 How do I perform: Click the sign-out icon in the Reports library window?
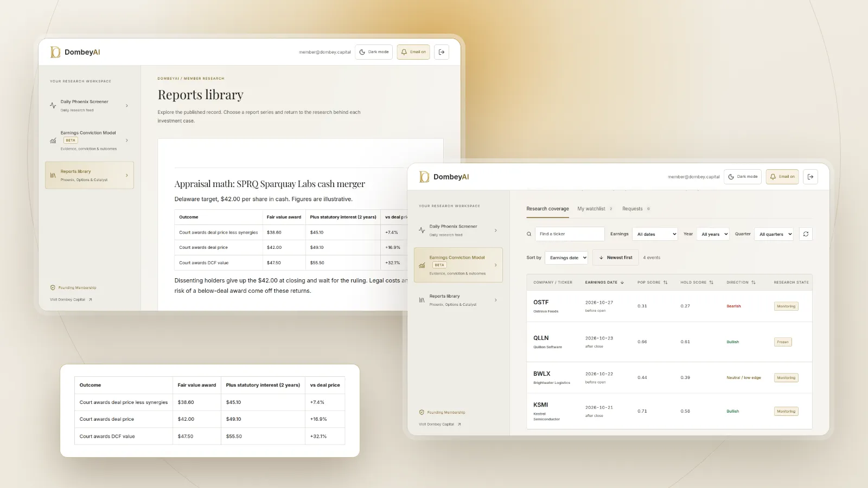click(442, 52)
